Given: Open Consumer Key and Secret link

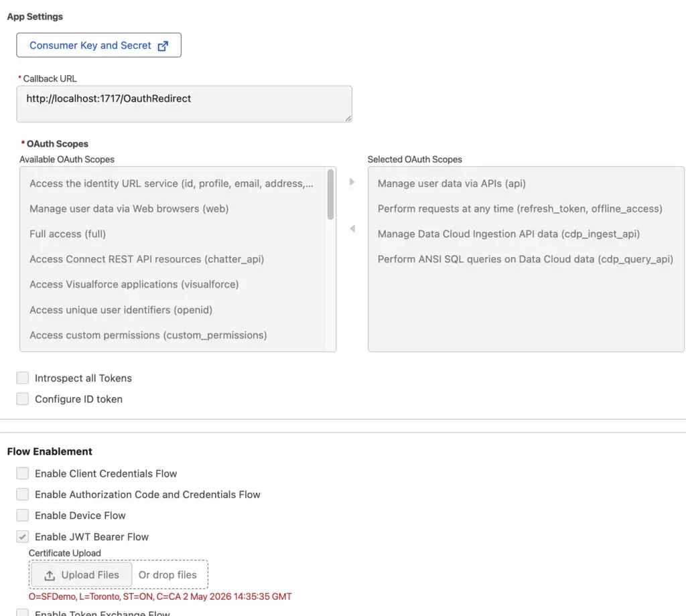Looking at the screenshot, I should point(99,45).
